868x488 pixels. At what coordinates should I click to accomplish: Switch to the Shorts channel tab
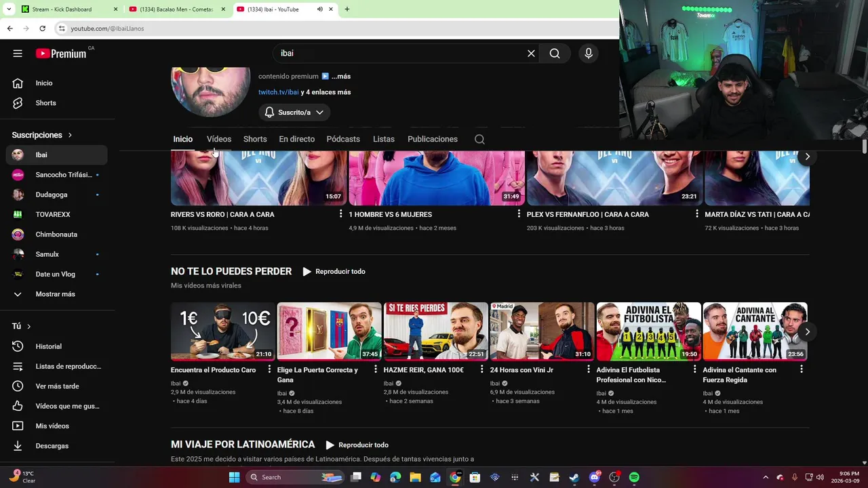coord(255,139)
